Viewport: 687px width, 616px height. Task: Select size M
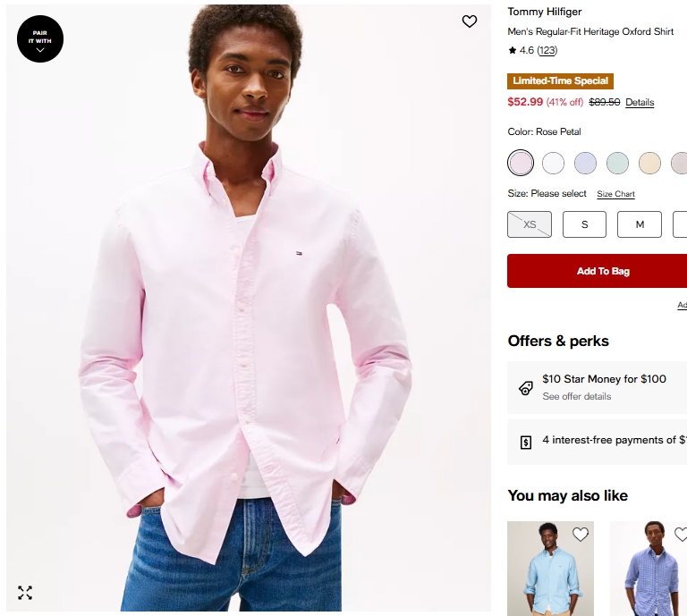(x=640, y=224)
